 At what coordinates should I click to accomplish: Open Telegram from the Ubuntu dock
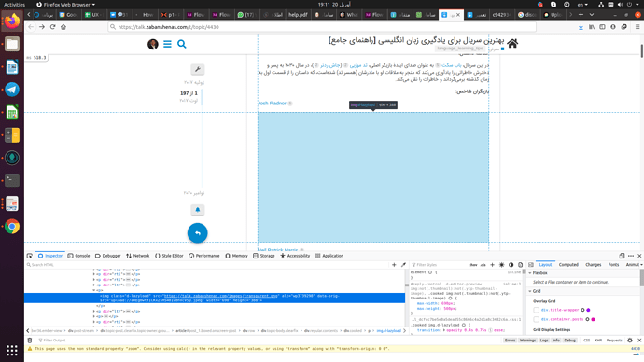pos(12,90)
